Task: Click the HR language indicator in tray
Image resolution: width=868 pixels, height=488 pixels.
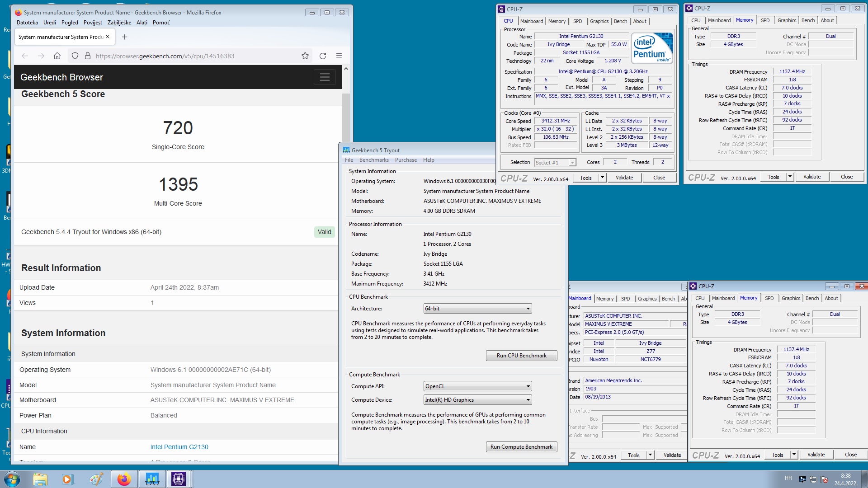Action: tap(788, 478)
